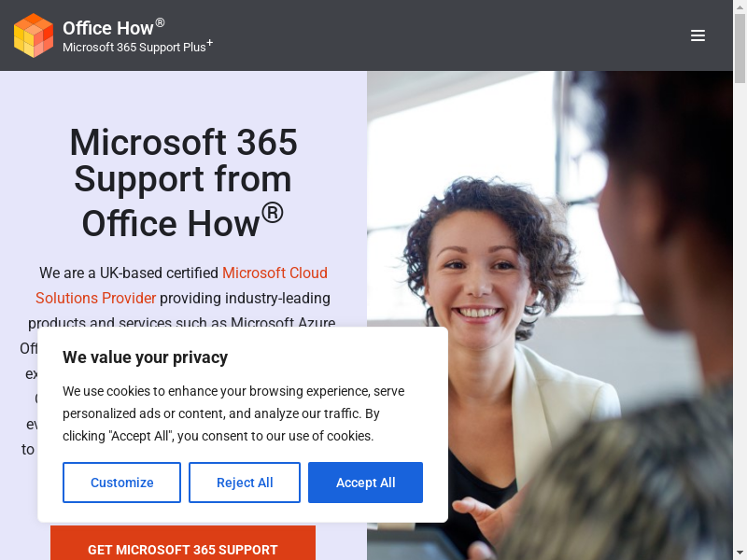Viewport: 747px width, 560px height.
Task: Click the vertical scrollbar thumb
Action: pos(740,49)
